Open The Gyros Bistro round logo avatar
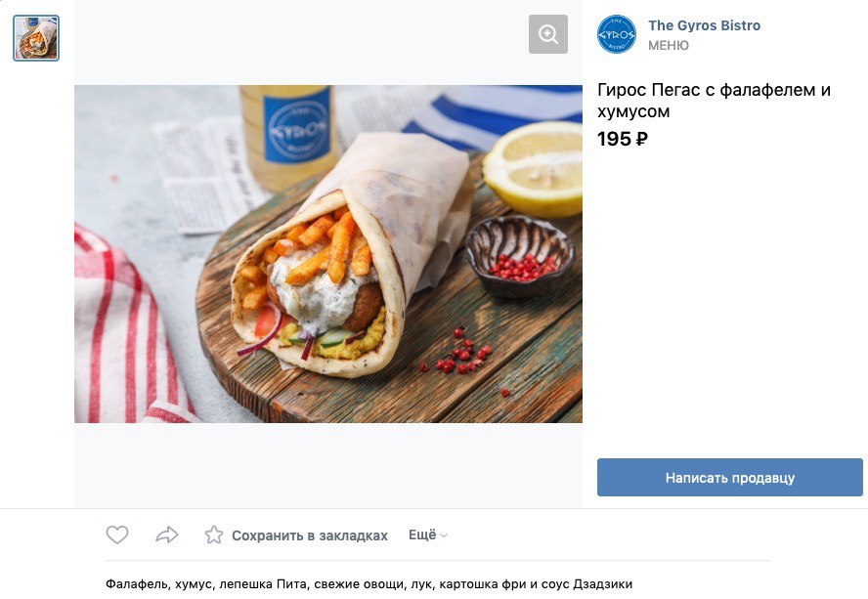This screenshot has height=599, width=868. pyautogui.click(x=617, y=34)
